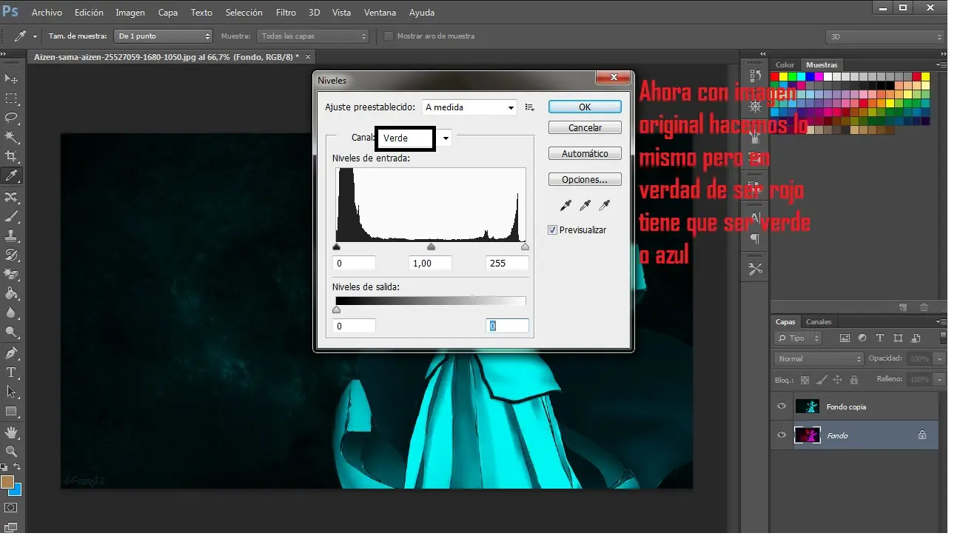Click the Automático button
This screenshot has height=536, width=980.
tap(585, 154)
